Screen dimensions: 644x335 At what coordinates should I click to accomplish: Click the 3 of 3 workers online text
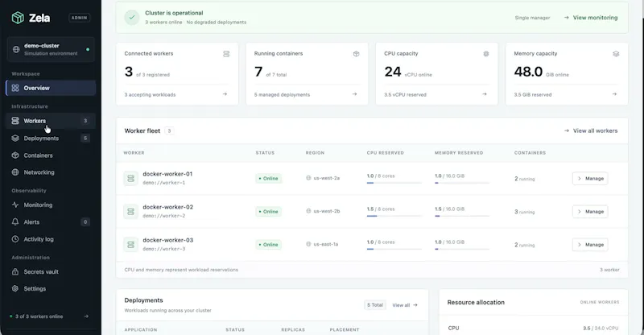39,316
